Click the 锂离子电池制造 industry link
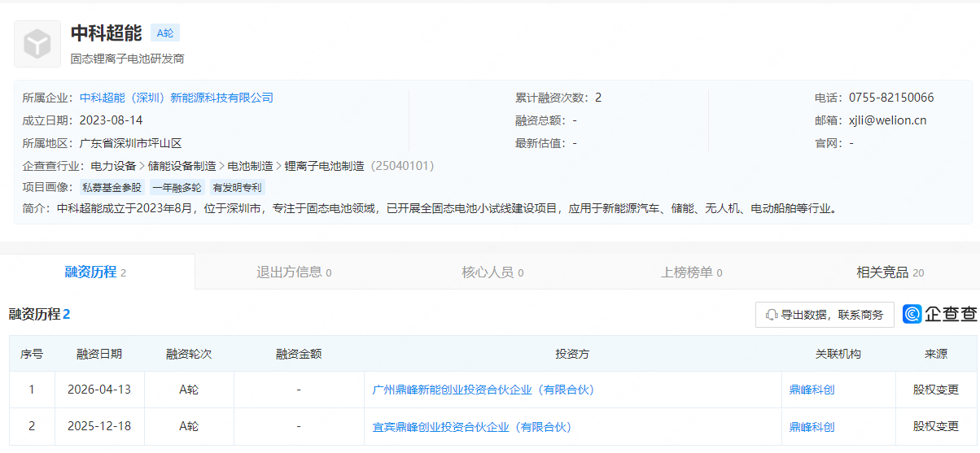The height and width of the screenshot is (453, 980). [x=325, y=166]
